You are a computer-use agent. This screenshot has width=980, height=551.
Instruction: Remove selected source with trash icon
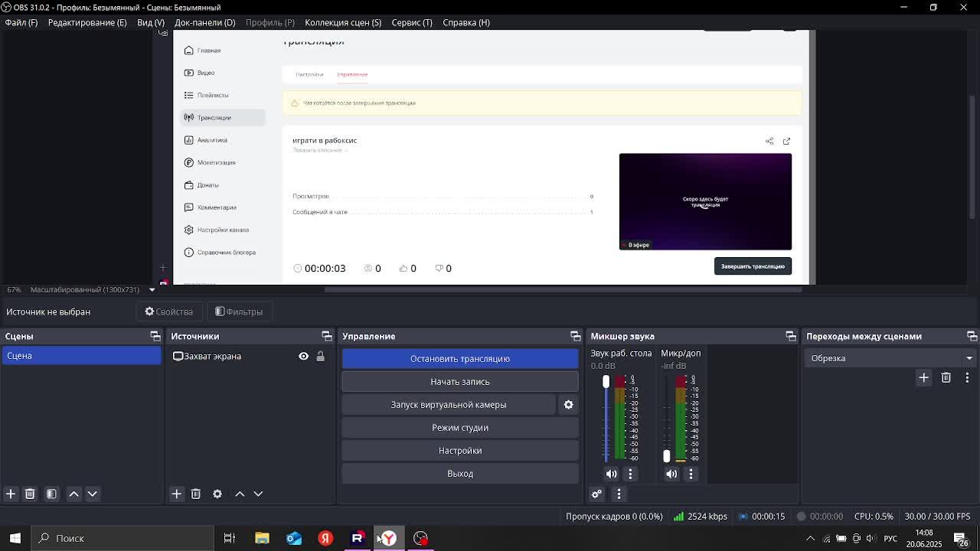(x=196, y=494)
